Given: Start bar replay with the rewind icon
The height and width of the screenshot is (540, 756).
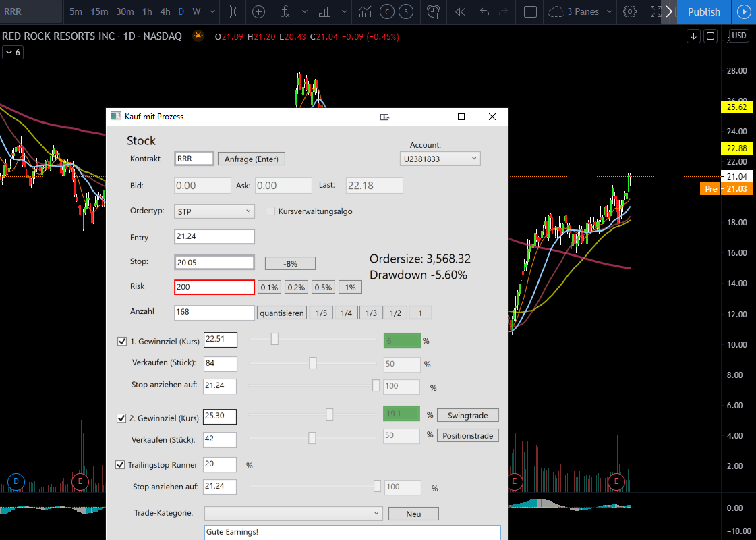Looking at the screenshot, I should (x=461, y=11).
